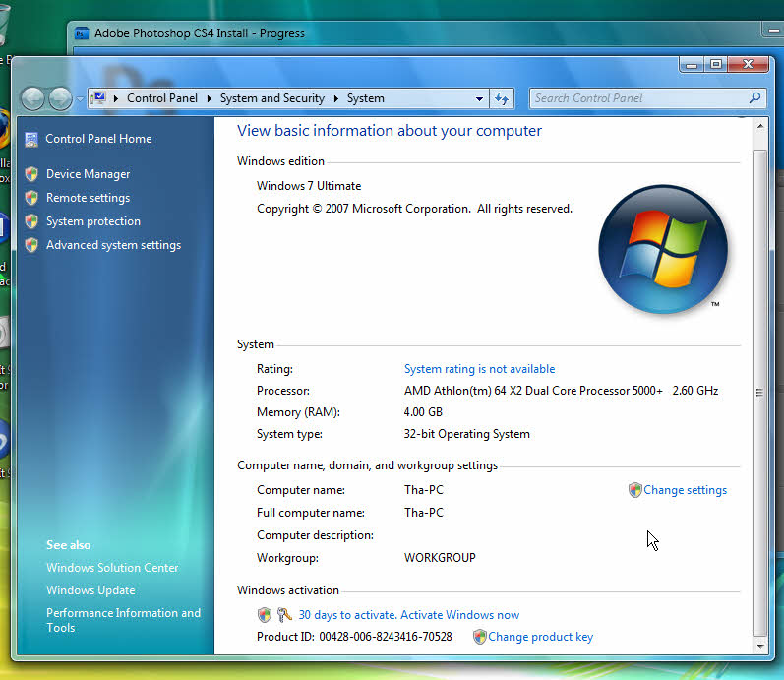
Task: Click Change settings for computer name
Action: [x=685, y=490]
